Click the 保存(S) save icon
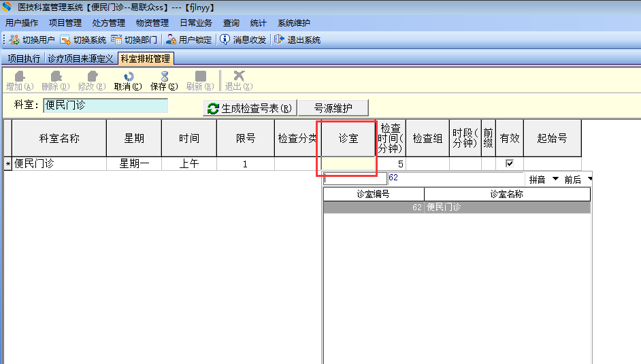Screen dimensions: 641x364 coord(165,76)
